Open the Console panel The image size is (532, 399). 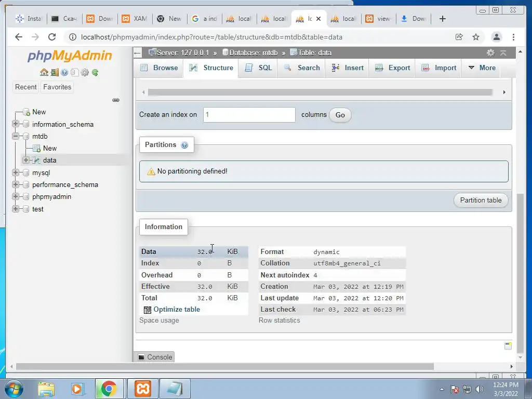tap(155, 357)
